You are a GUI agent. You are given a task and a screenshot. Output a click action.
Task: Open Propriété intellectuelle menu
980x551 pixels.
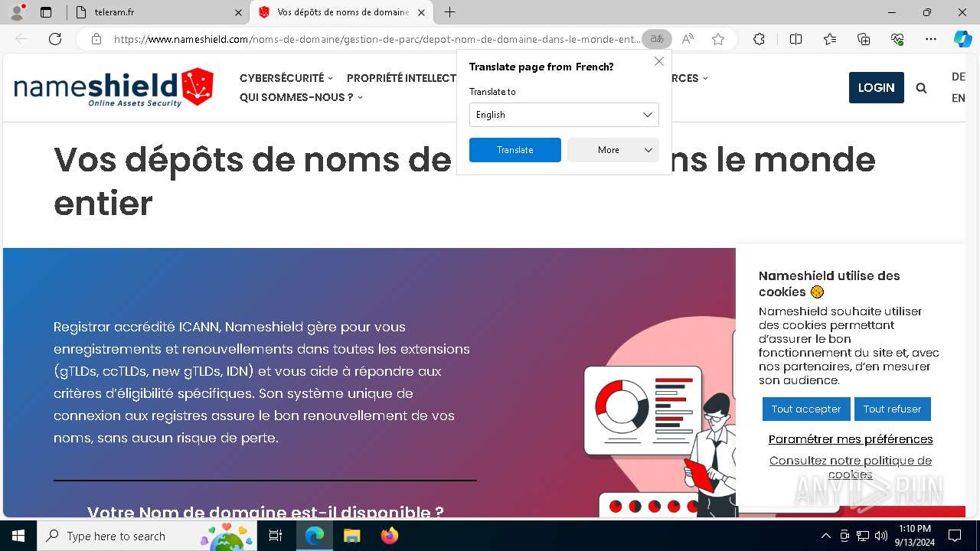pyautogui.click(x=401, y=78)
